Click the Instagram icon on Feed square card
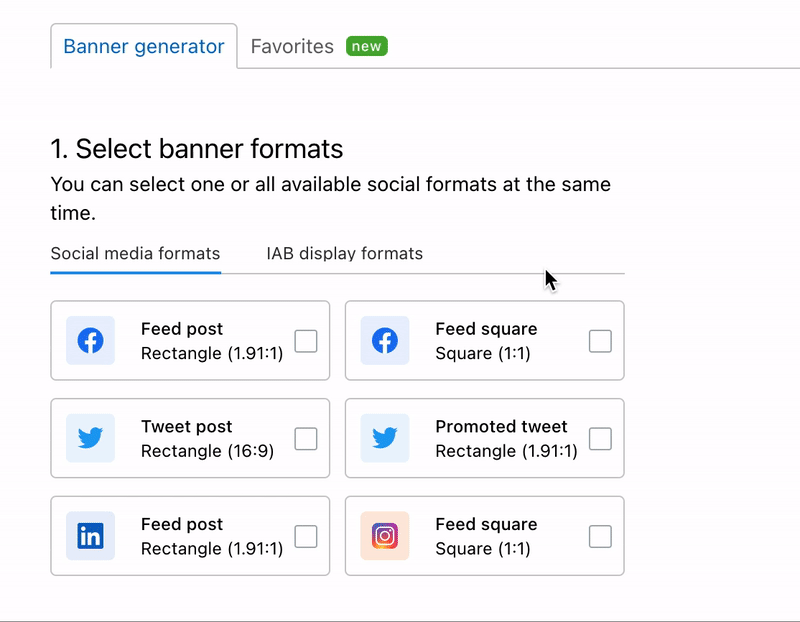This screenshot has height=622, width=800. click(x=384, y=536)
